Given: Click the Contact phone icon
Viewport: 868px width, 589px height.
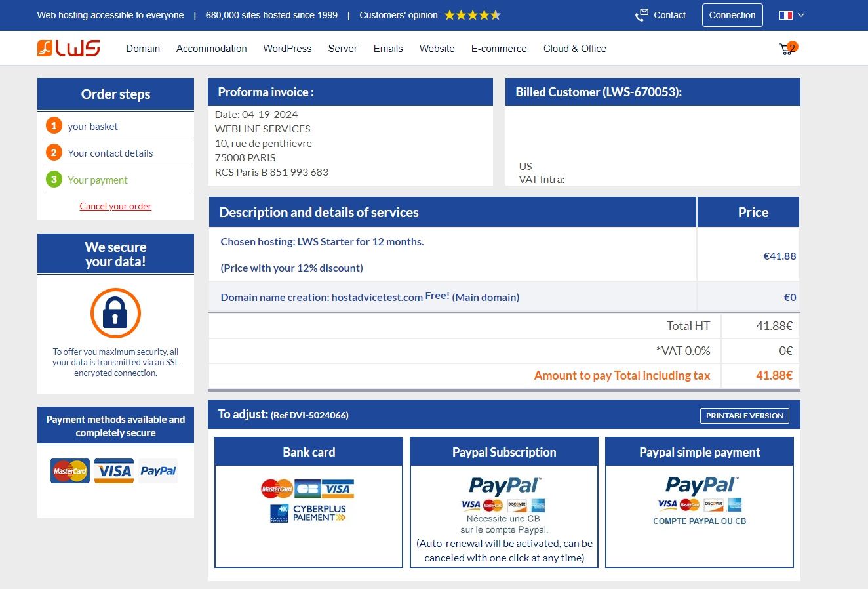Looking at the screenshot, I should click(x=641, y=15).
